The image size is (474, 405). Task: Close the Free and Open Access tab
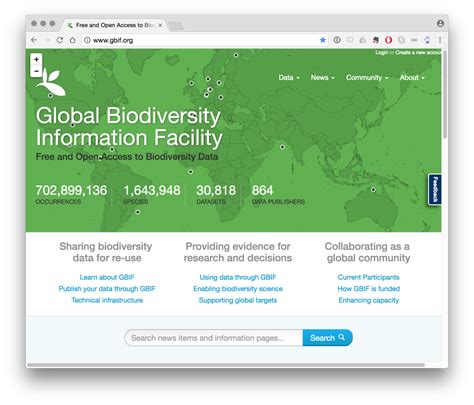(x=160, y=25)
